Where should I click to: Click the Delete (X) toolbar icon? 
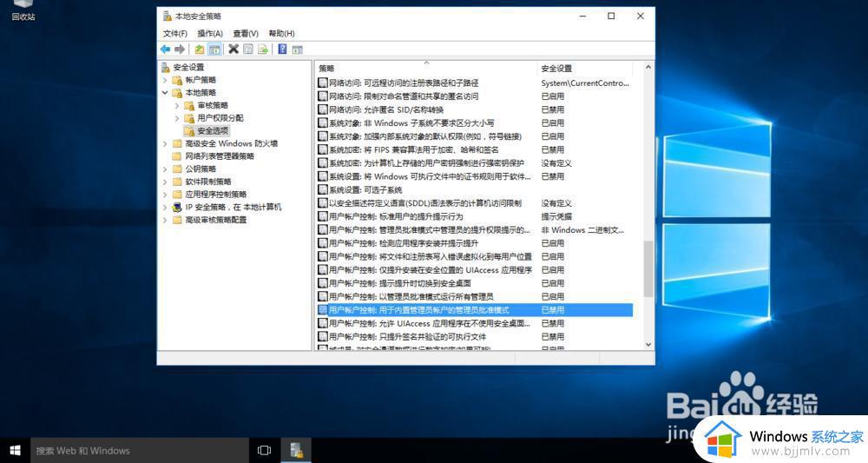point(233,50)
